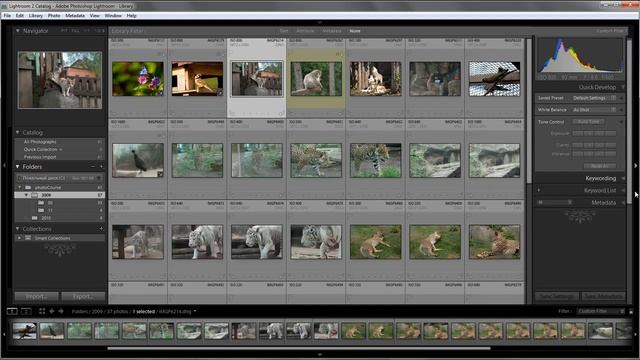Expand the Smart Collections set
The width and height of the screenshot is (640, 360).
19,238
